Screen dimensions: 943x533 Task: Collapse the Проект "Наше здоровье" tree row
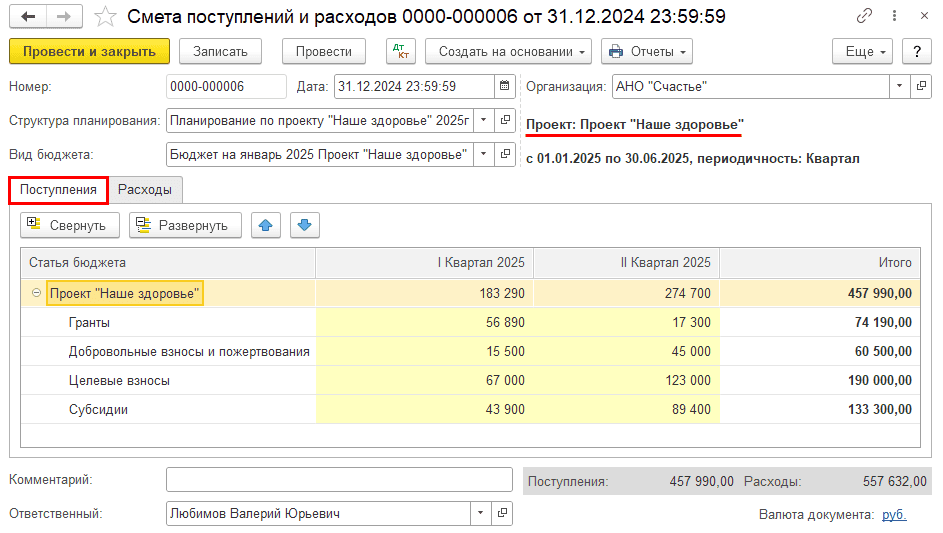pos(37,293)
